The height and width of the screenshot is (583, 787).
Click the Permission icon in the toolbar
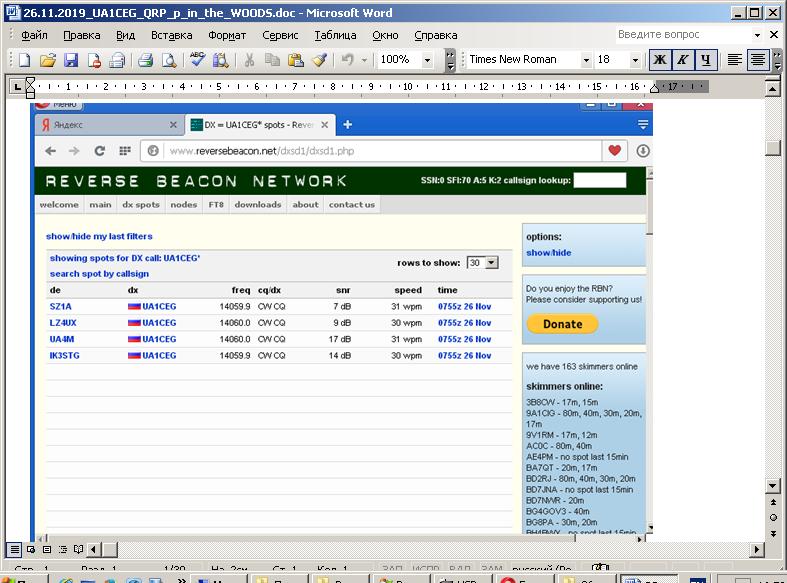pyautogui.click(x=94, y=60)
